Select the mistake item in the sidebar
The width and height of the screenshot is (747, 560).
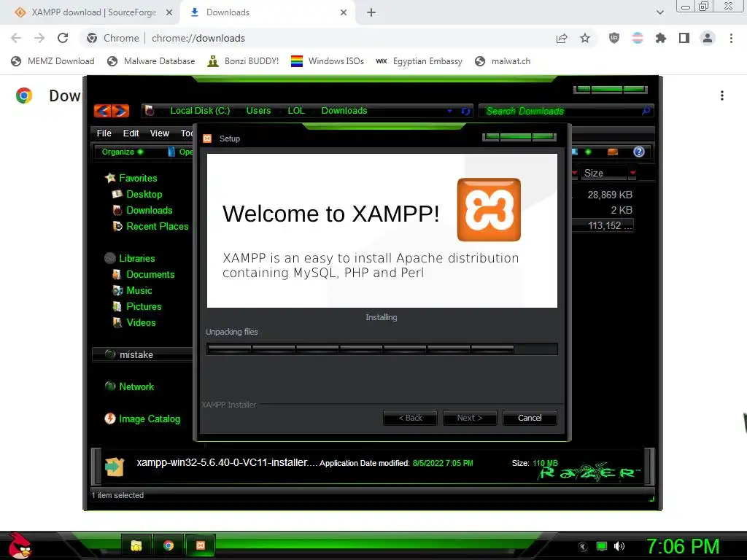[x=142, y=355]
